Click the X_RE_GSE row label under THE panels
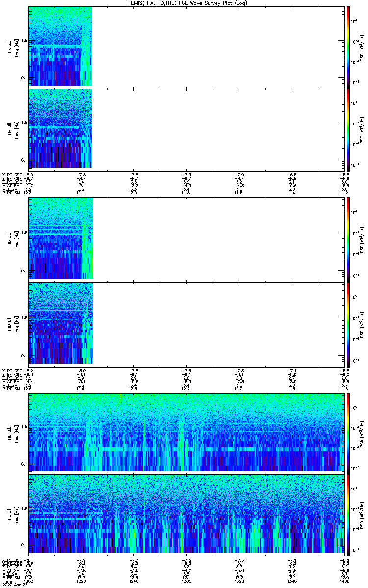This screenshot has width=368, height=588. [x=11, y=560]
